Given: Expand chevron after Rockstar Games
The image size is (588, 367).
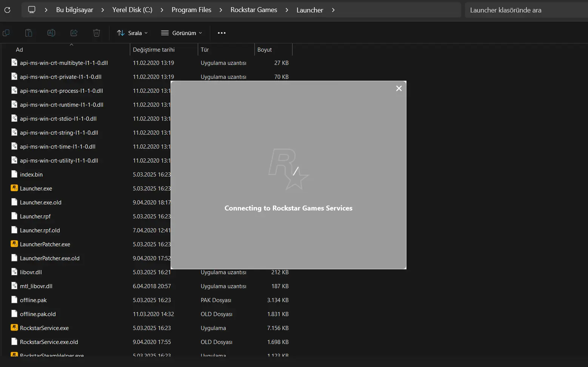Looking at the screenshot, I should coord(287,10).
